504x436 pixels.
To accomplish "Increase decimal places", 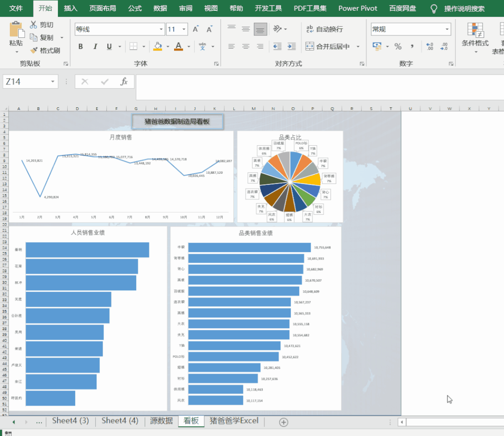I will [x=430, y=46].
